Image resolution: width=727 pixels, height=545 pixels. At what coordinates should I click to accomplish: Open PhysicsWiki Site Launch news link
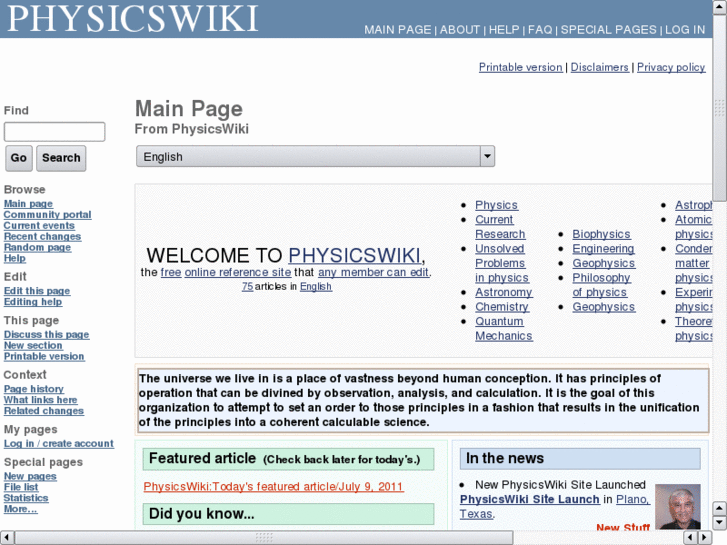tap(529, 499)
